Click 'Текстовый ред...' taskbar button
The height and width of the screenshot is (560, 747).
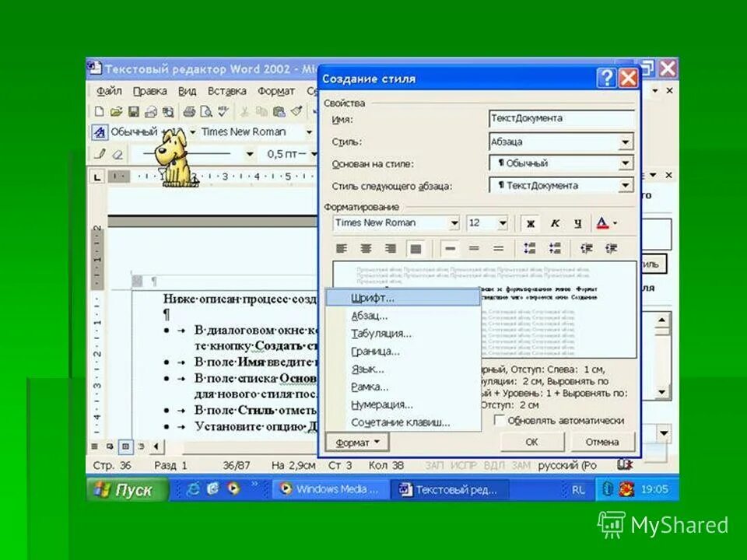(449, 489)
